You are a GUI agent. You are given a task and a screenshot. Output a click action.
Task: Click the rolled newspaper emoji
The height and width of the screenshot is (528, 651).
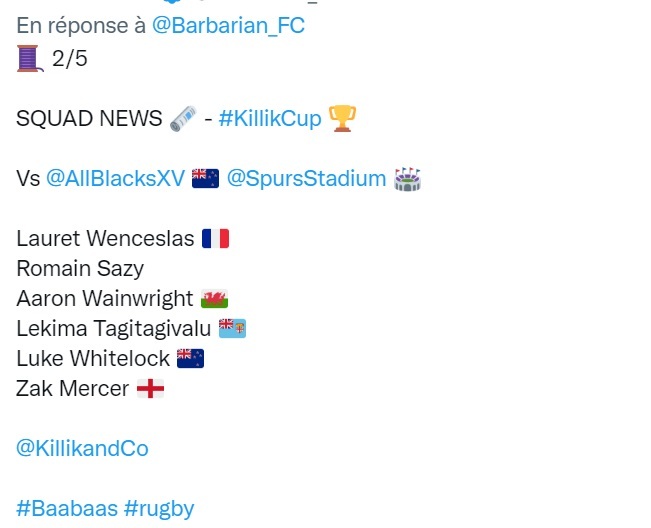181,119
